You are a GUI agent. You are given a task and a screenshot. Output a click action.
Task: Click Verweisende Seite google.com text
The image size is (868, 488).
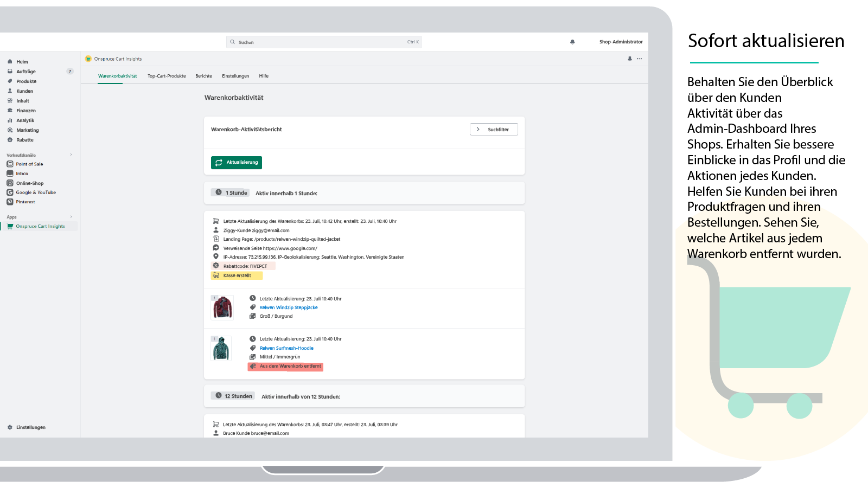coord(270,248)
